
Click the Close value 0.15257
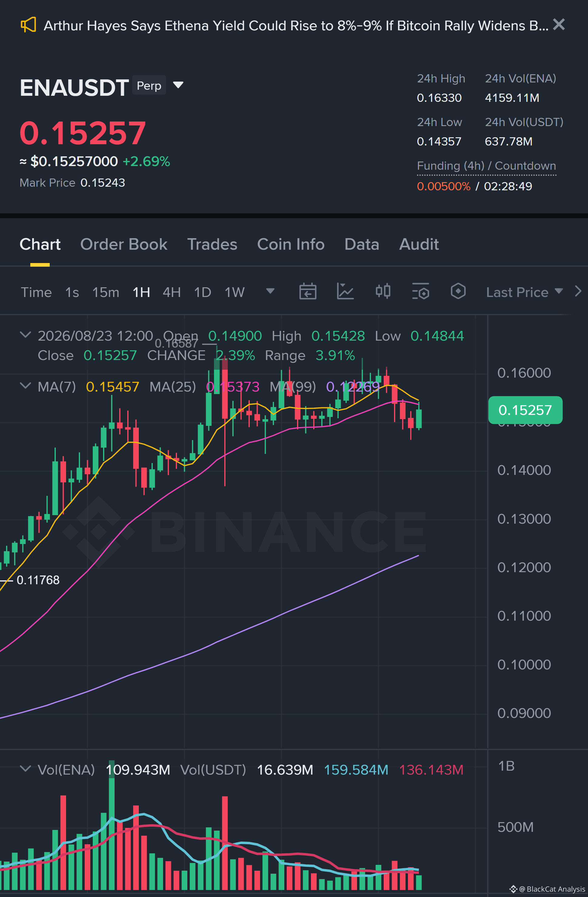(x=110, y=355)
